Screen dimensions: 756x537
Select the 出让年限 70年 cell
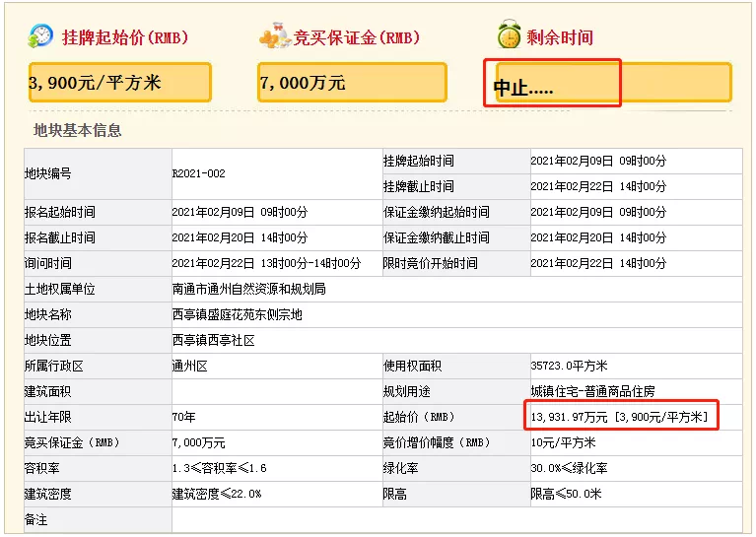277,417
